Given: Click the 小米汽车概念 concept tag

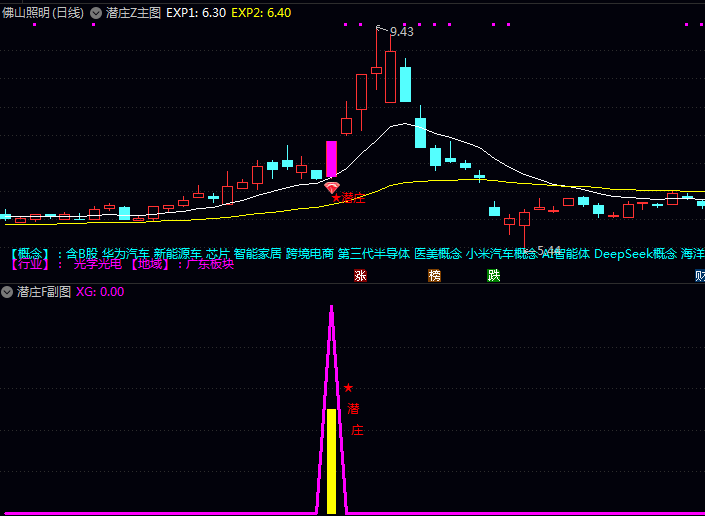Looking at the screenshot, I should point(502,254).
